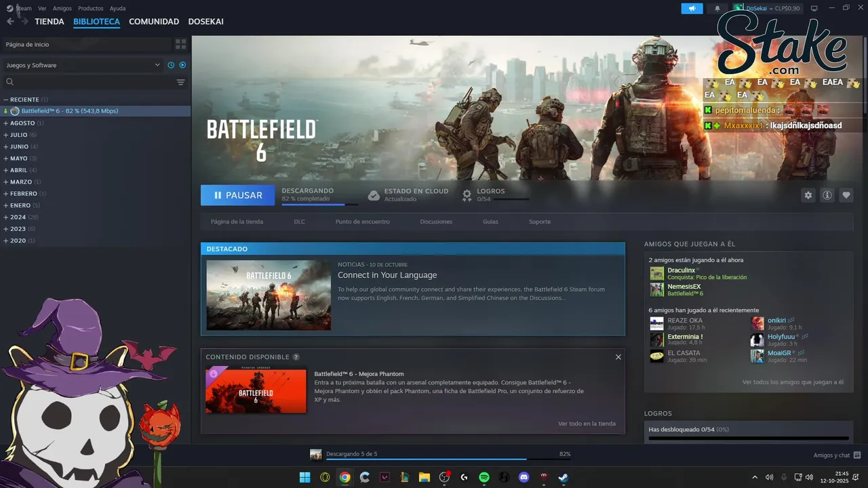This screenshot has height=488, width=868.
Task: Open Página de la tienda link
Action: (x=237, y=222)
